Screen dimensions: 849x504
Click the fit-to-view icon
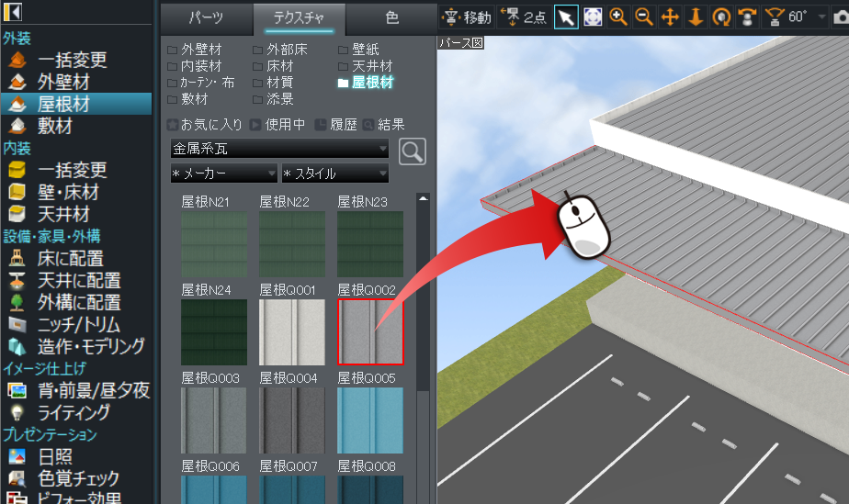[593, 17]
